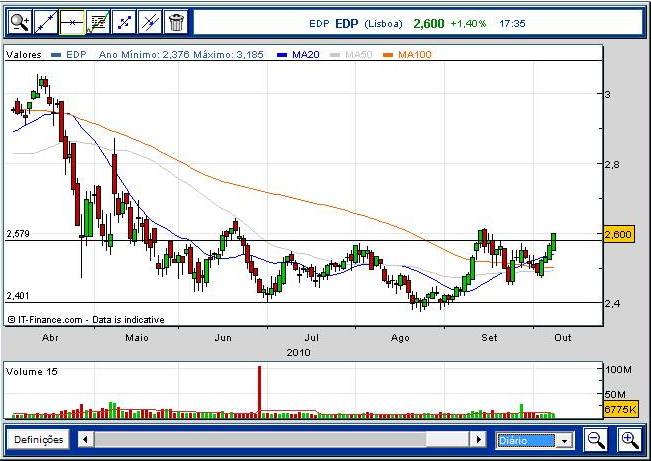This screenshot has height=461, width=651.
Task: Toggle the greyed MA50 legend entry
Action: pyautogui.click(x=351, y=54)
